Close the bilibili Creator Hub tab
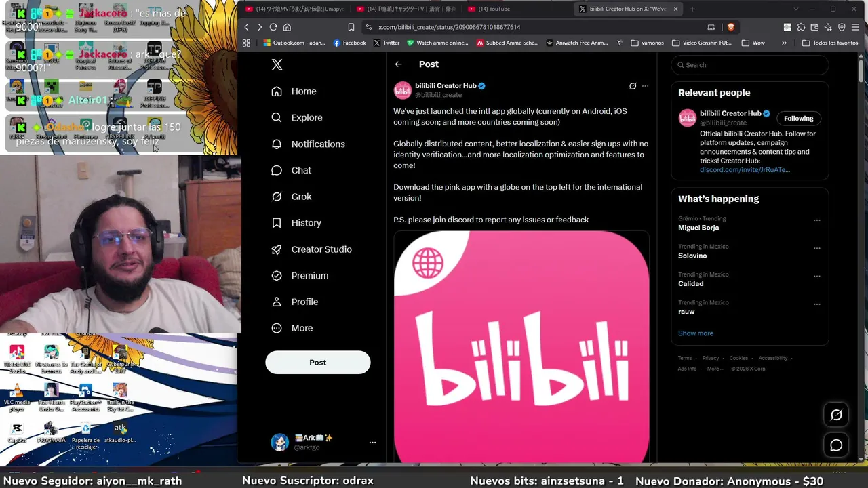 click(x=675, y=9)
